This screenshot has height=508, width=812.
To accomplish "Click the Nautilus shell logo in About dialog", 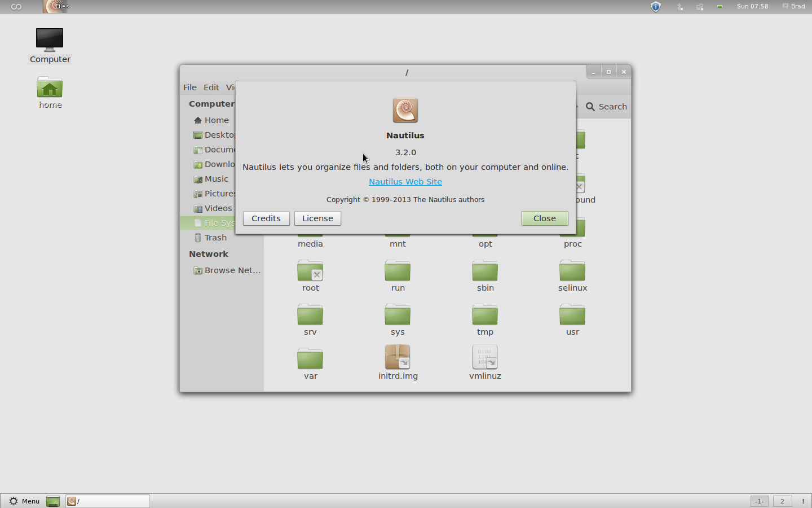I will point(405,110).
